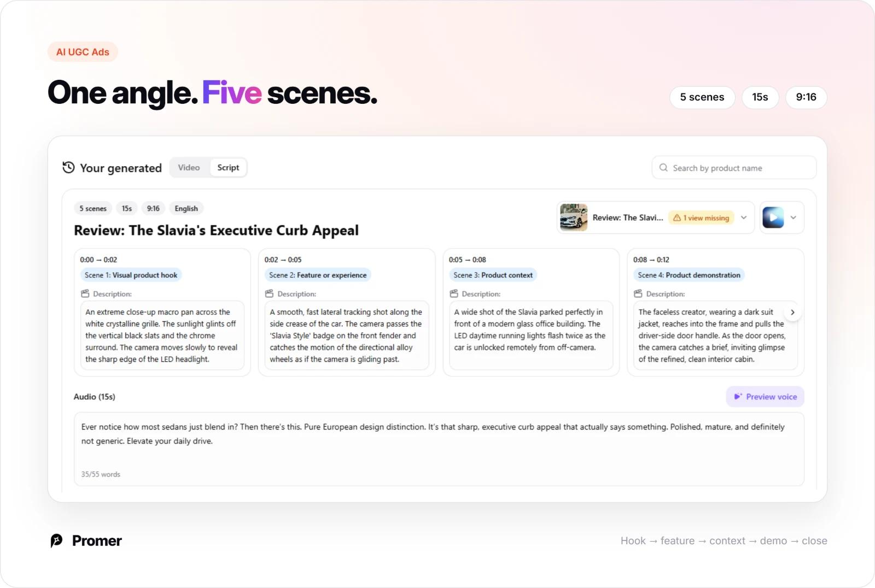Click the AI UGC Ads badge
875x588 pixels.
pos(83,52)
